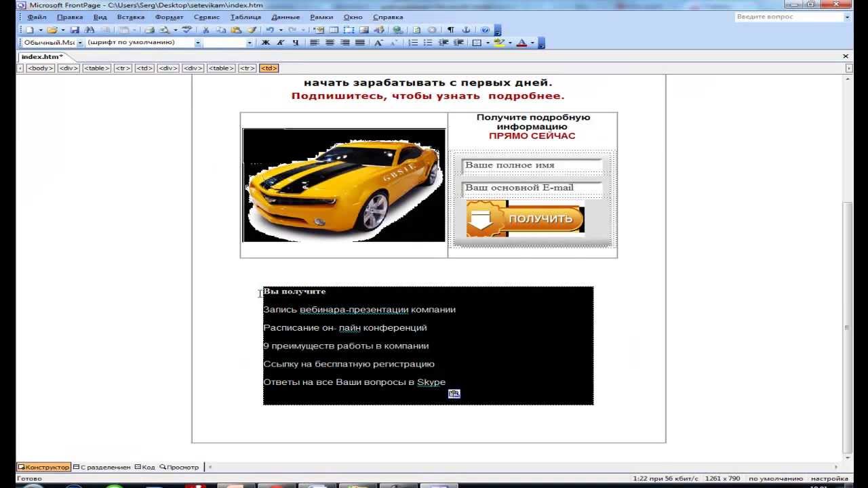Screen dimensions: 868x488
Task: Toggle bold formatting (Ж)
Action: [x=266, y=43]
